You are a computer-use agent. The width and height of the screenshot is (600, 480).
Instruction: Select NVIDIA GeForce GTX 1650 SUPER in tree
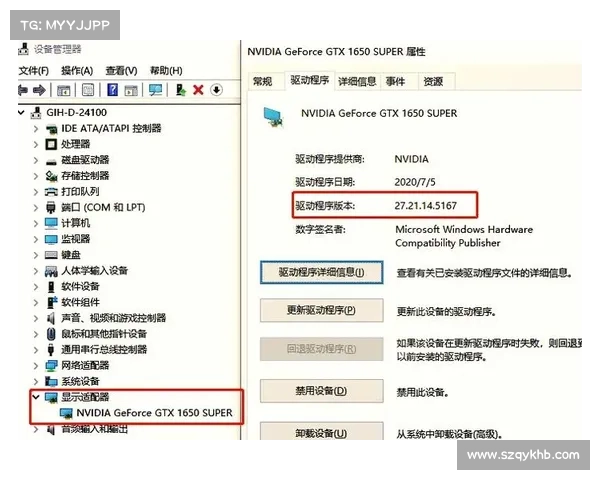155,413
